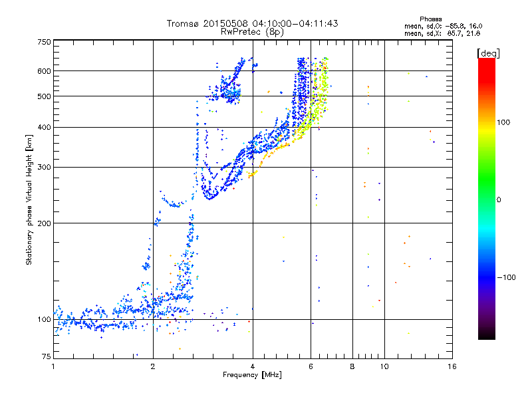Click the 'Phases' header label
532x399 pixels.
click(430, 19)
